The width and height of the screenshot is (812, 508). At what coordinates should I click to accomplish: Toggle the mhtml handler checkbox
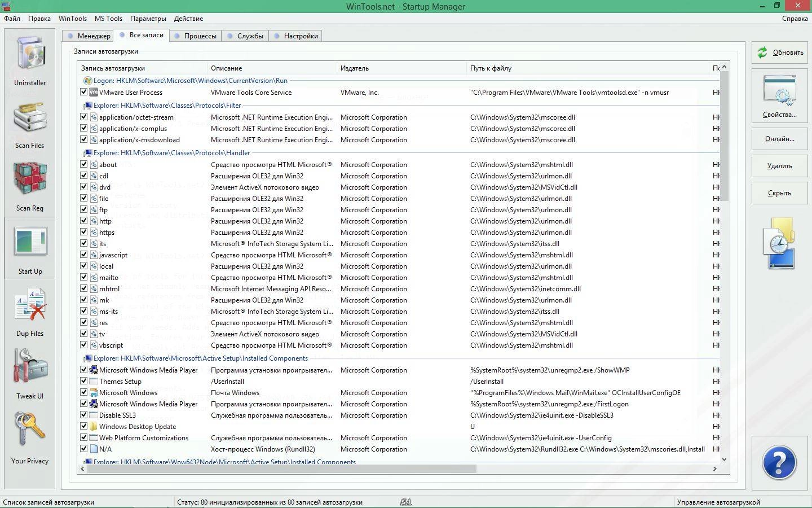click(x=84, y=288)
